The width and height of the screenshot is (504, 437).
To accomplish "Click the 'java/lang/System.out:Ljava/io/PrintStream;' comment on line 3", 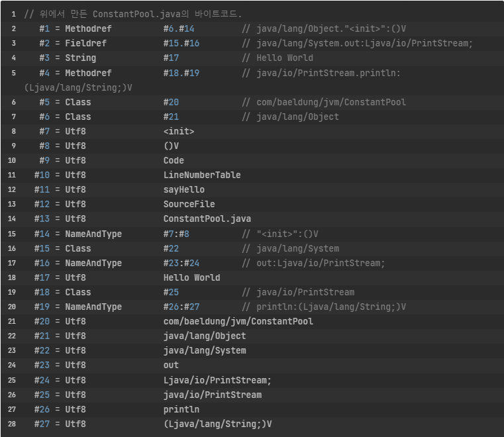I will pos(364,44).
